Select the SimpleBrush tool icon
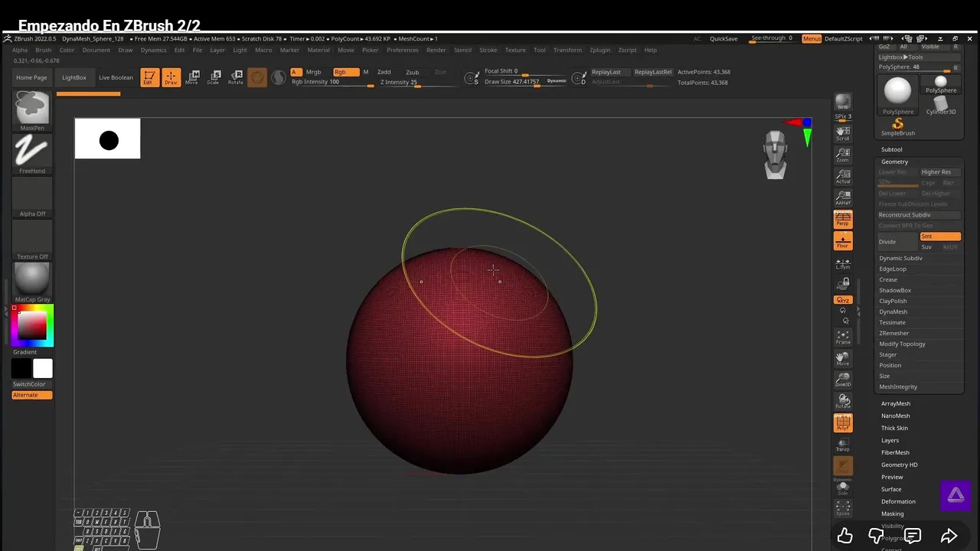Image resolution: width=980 pixels, height=551 pixels. (x=898, y=127)
